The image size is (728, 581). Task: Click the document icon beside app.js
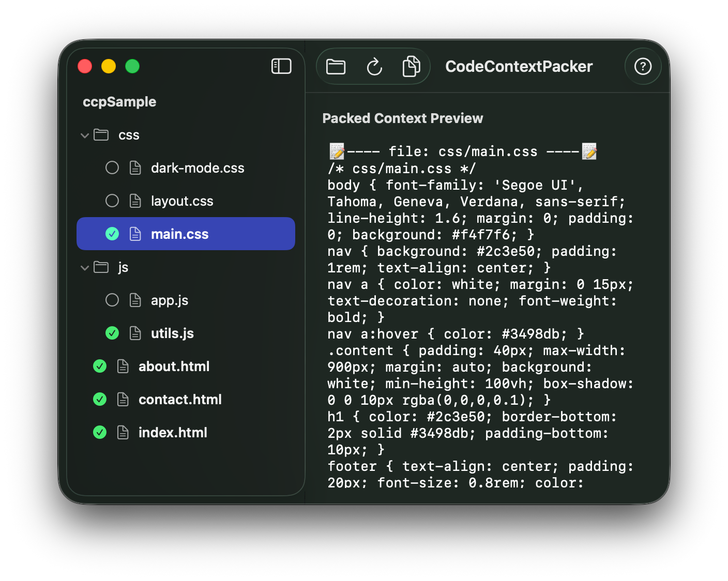tap(135, 300)
